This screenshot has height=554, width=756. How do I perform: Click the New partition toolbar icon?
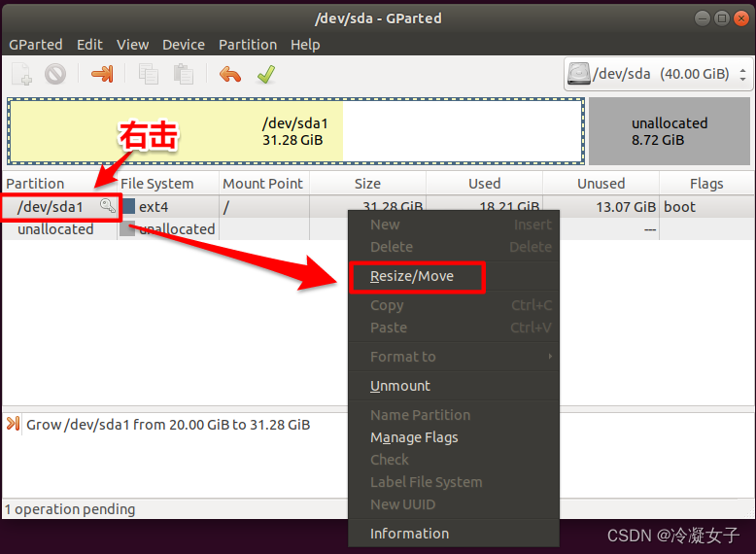tap(21, 74)
